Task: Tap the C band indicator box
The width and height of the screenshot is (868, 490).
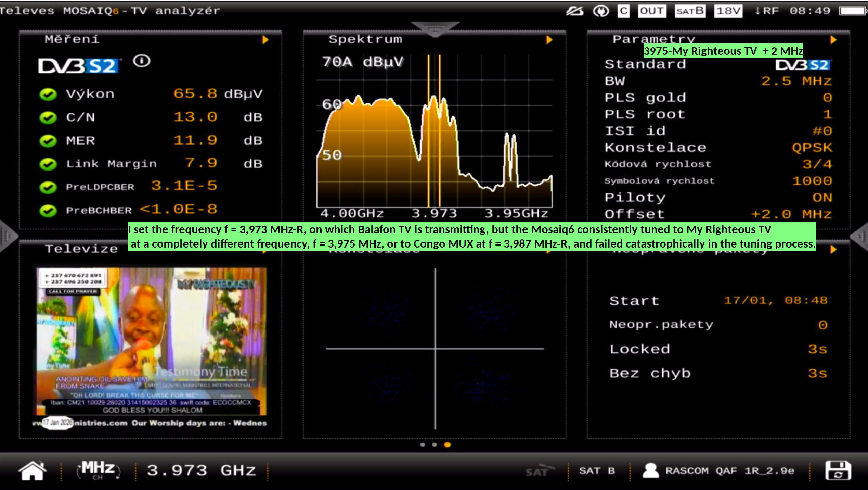Action: tap(623, 11)
